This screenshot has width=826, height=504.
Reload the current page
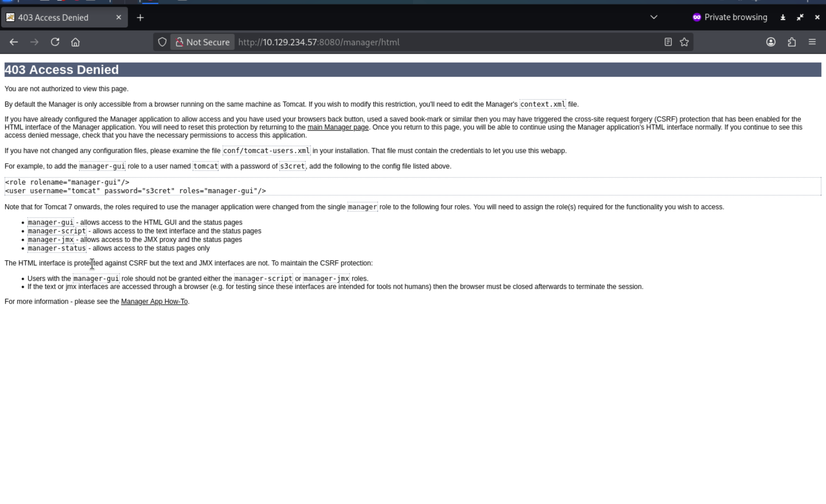[x=55, y=42]
